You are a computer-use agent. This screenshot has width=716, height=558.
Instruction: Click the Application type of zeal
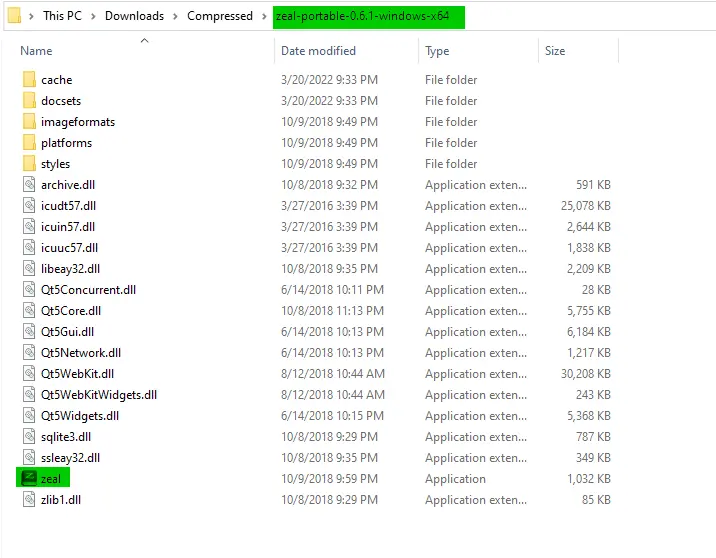pos(455,479)
